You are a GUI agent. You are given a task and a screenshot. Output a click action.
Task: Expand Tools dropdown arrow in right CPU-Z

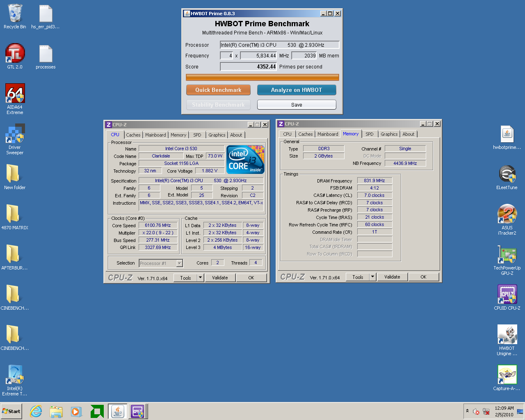click(373, 277)
